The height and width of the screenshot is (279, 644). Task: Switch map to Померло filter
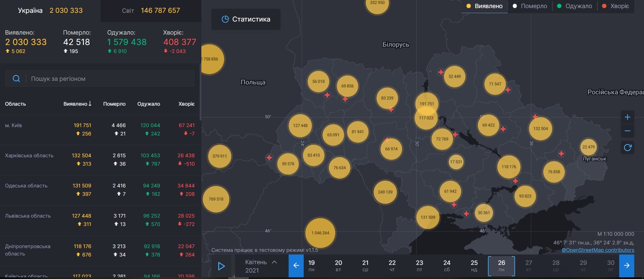click(530, 6)
